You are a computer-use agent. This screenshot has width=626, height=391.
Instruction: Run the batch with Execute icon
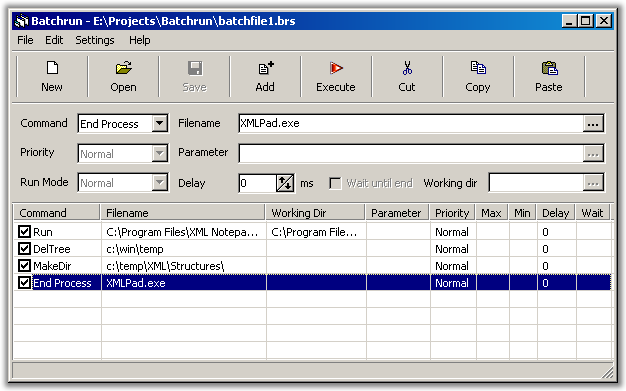coord(336,68)
